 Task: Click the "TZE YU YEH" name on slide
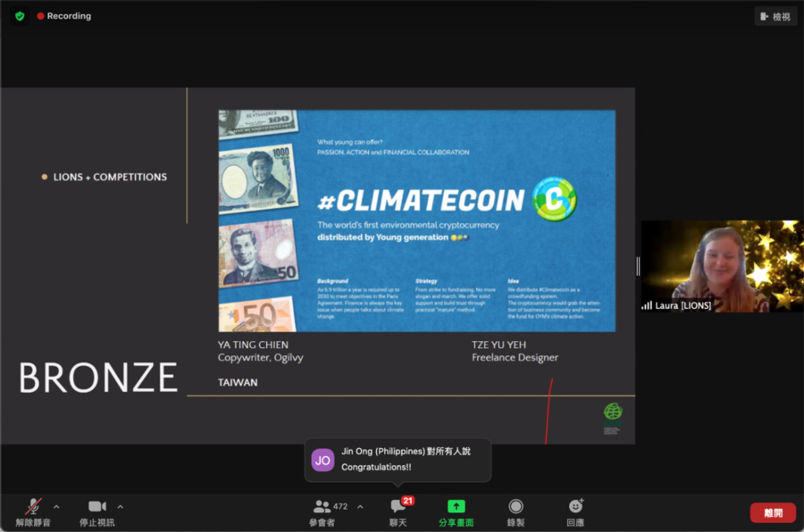[498, 345]
